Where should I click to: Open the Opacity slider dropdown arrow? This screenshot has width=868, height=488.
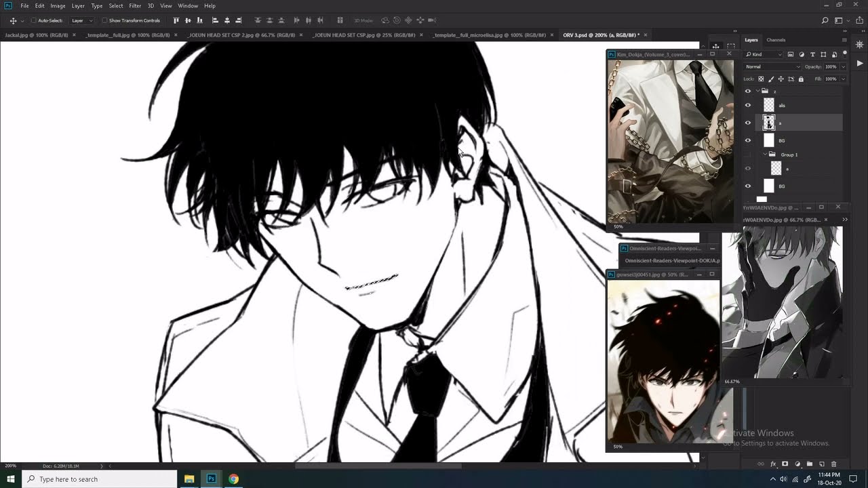[843, 66]
